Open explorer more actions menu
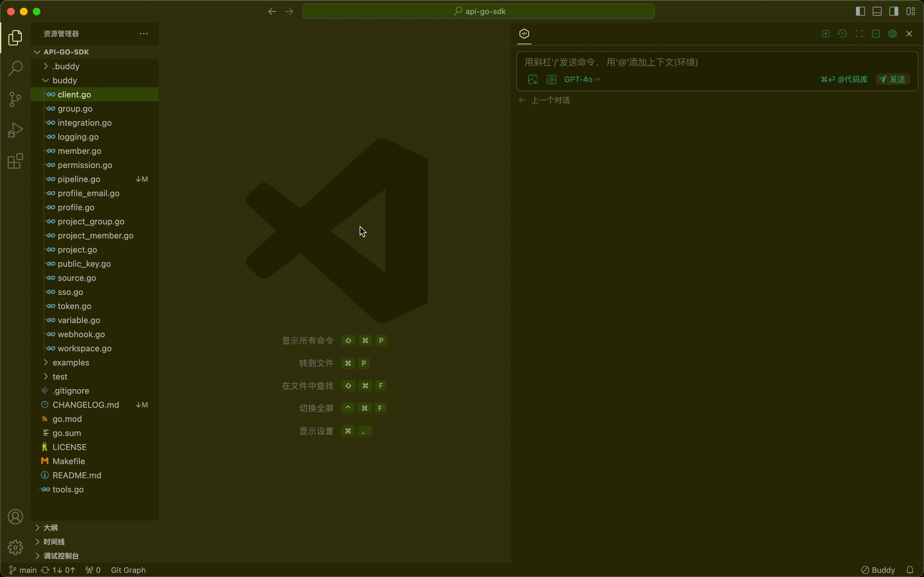 (x=143, y=34)
